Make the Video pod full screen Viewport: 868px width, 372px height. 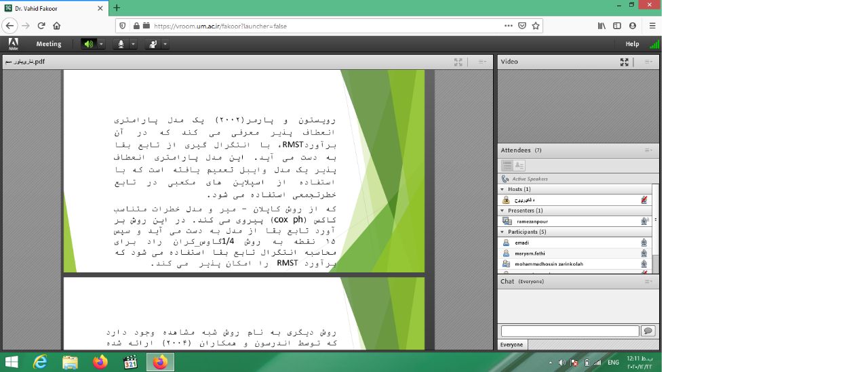coord(625,62)
